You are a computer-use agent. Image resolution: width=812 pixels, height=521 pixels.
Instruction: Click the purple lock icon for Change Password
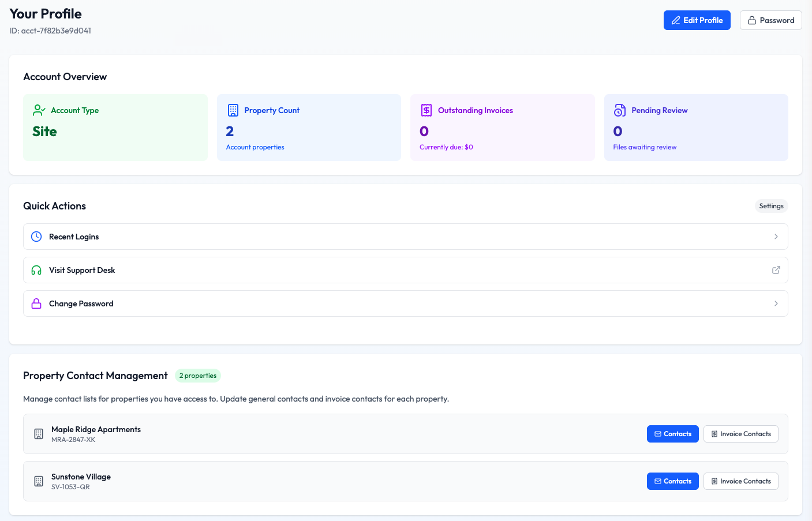pos(36,303)
